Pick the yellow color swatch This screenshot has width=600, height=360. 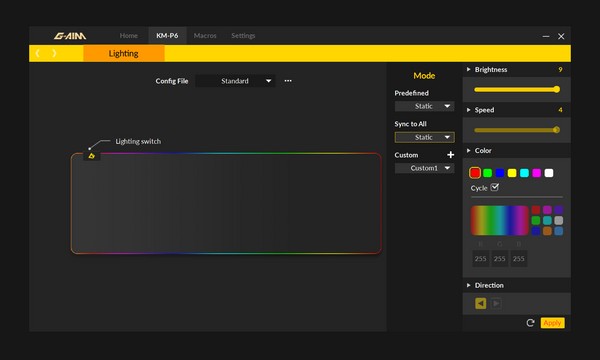[512, 173]
